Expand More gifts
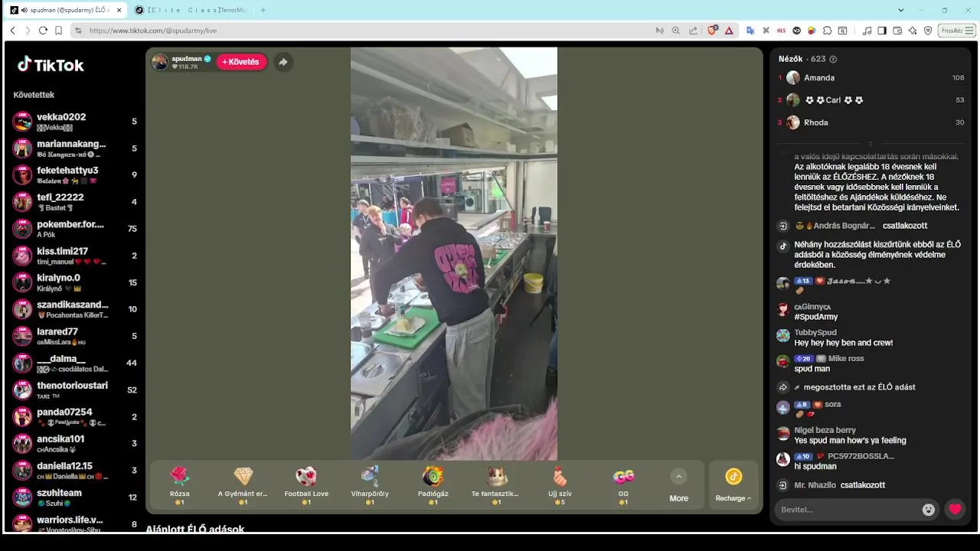980x551 pixels. pyautogui.click(x=678, y=486)
